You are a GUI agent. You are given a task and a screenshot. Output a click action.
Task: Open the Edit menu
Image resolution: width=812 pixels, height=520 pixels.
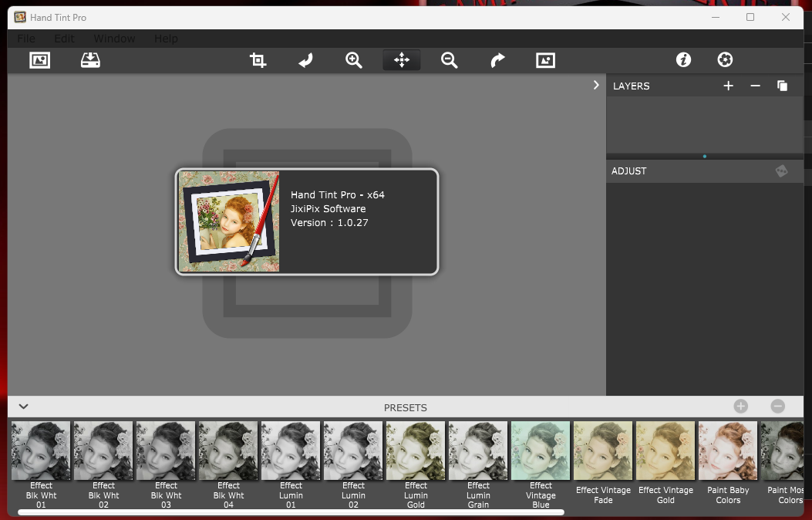tap(64, 39)
